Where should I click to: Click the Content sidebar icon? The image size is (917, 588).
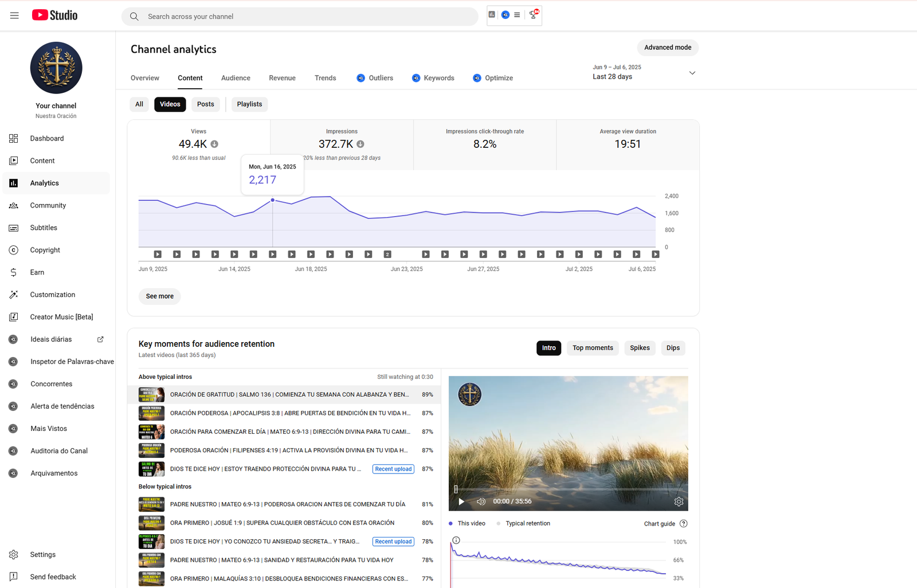14,161
